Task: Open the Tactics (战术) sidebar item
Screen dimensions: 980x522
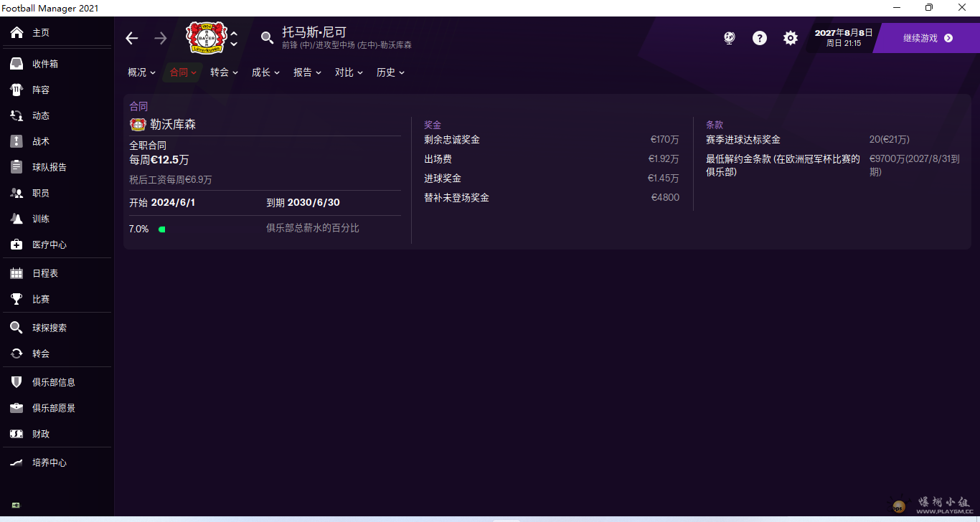Action: point(40,141)
